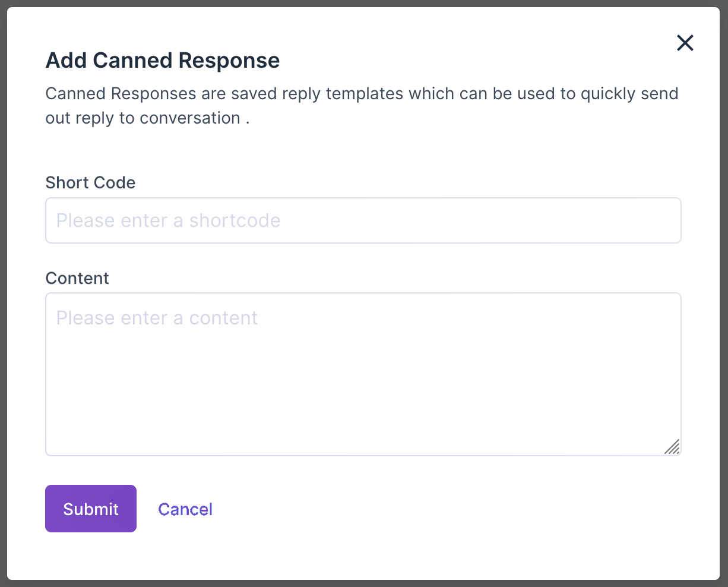Click the Content field label
The width and height of the screenshot is (728, 587).
coord(77,278)
